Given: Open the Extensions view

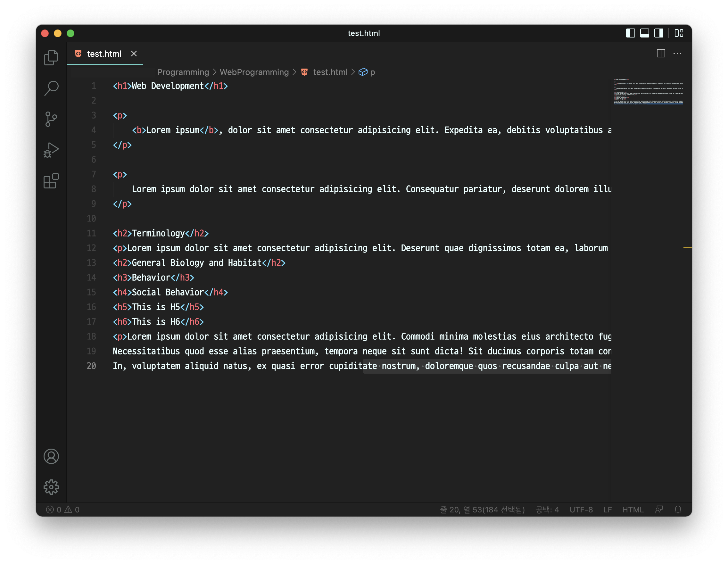Looking at the screenshot, I should [x=51, y=181].
